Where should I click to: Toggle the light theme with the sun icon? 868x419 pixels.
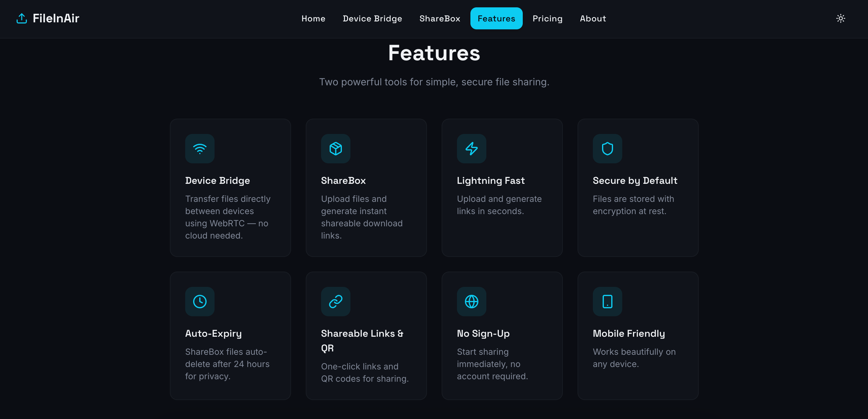tap(841, 18)
